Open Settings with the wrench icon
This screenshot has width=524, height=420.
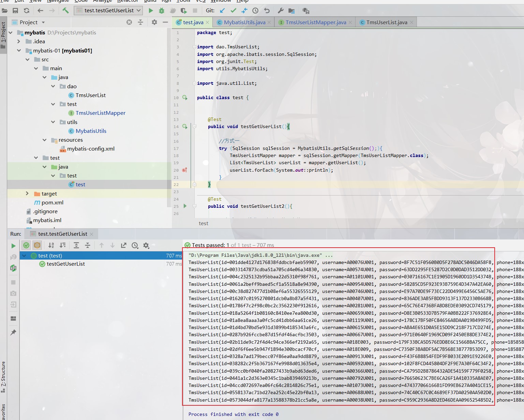[x=281, y=11]
